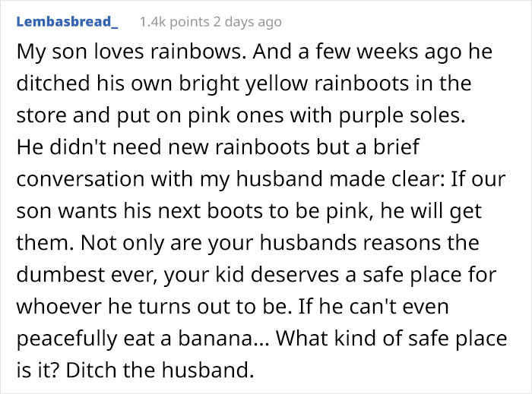532x394 pixels.
Task: Click the '2 days ago' timestamp
Action: pyautogui.click(x=247, y=22)
